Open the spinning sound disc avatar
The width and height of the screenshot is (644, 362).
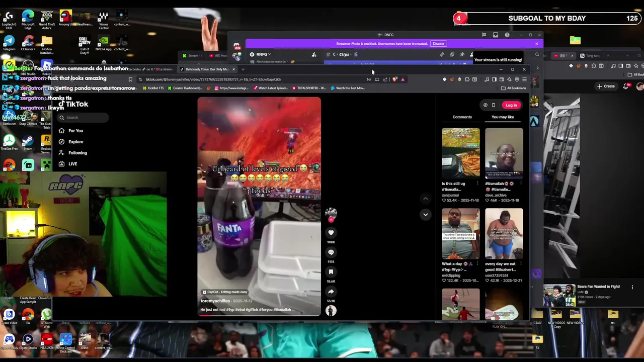point(331,311)
